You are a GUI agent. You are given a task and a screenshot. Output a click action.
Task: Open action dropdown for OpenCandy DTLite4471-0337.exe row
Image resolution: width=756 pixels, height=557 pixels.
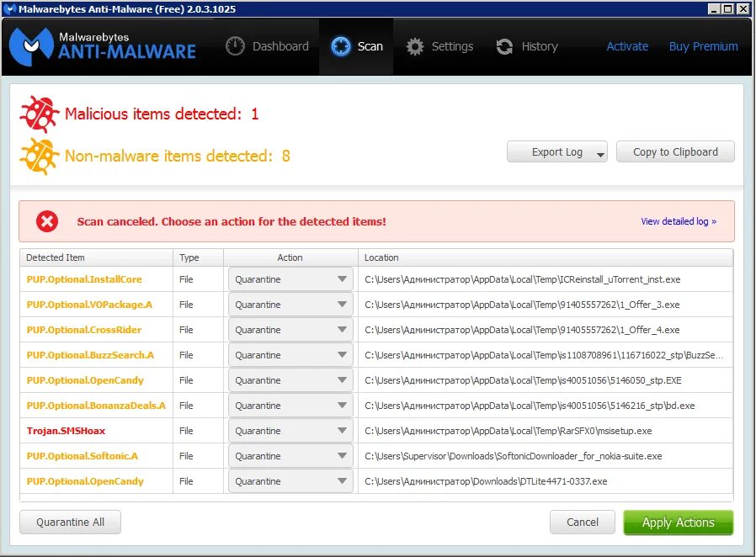point(290,481)
